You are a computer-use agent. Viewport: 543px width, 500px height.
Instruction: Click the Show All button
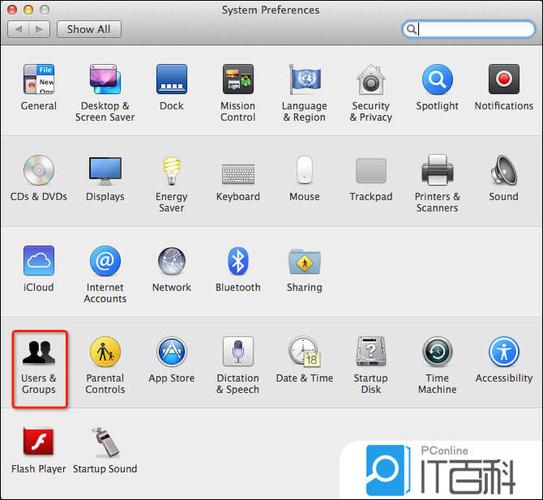pyautogui.click(x=89, y=29)
